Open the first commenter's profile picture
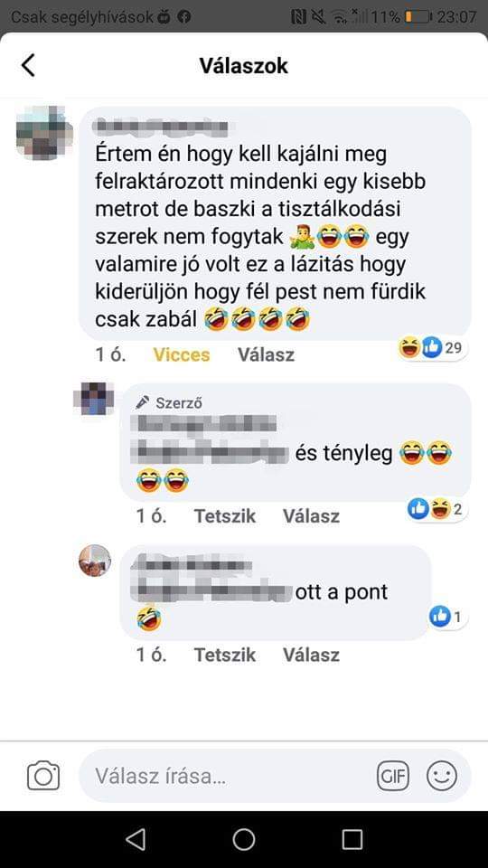The height and width of the screenshot is (868, 488). [44, 133]
